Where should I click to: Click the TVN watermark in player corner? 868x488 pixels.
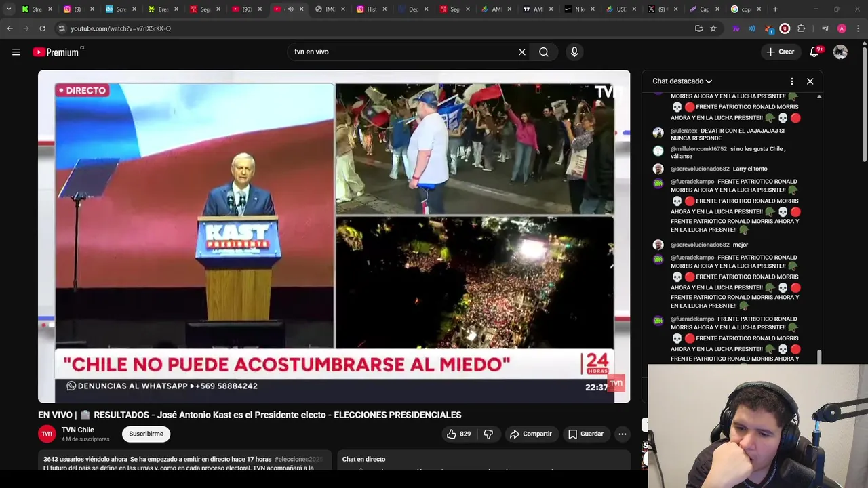click(x=615, y=384)
